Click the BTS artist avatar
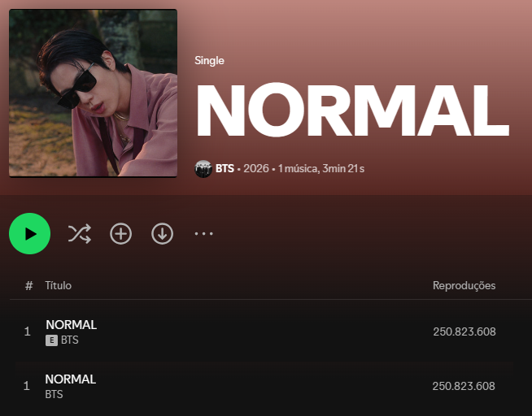532x416 pixels. [203, 169]
